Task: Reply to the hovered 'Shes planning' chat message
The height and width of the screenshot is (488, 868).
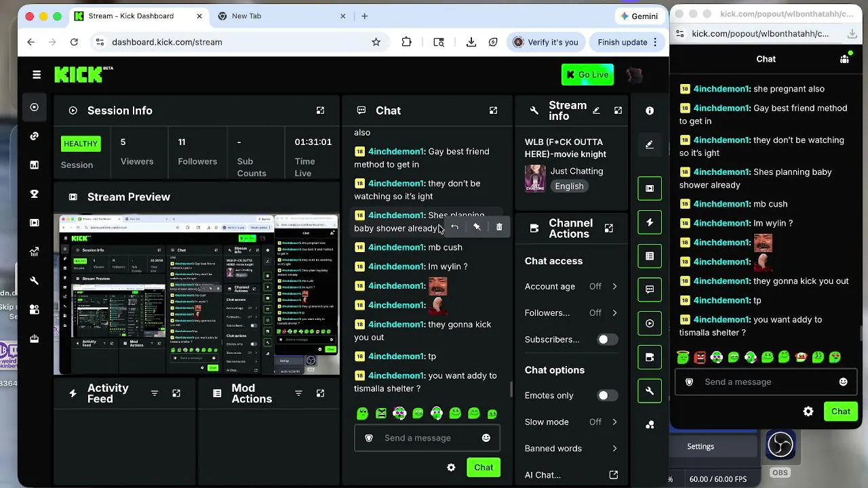Action: [454, 227]
